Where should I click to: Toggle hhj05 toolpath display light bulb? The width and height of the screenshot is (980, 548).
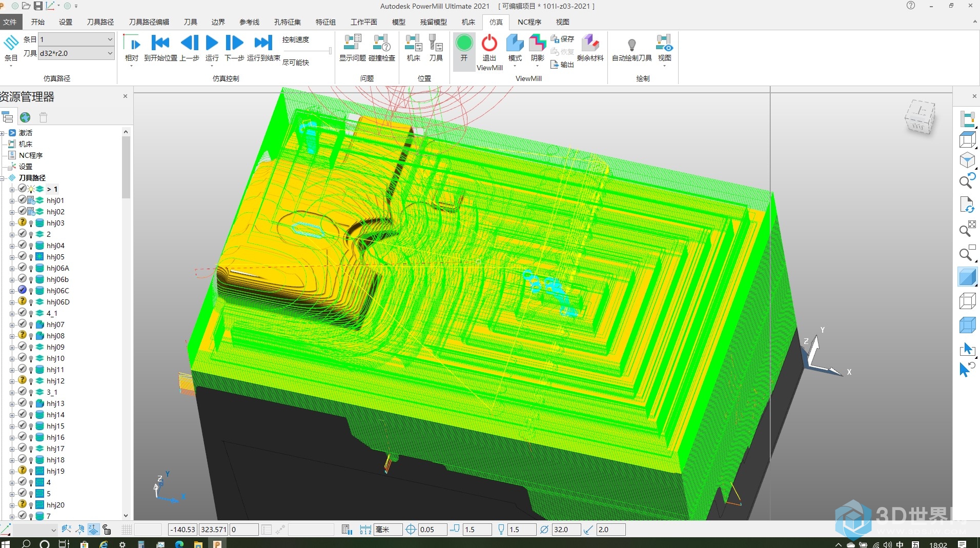pos(31,257)
